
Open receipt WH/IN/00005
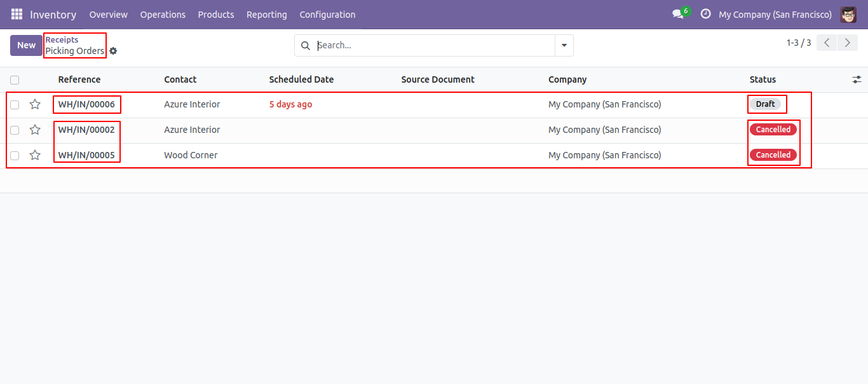86,155
